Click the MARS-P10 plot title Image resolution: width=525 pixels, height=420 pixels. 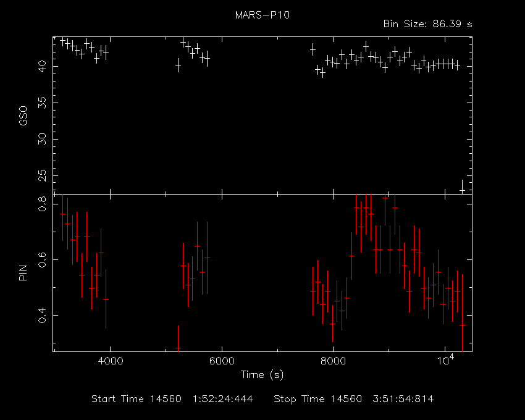pos(262,15)
